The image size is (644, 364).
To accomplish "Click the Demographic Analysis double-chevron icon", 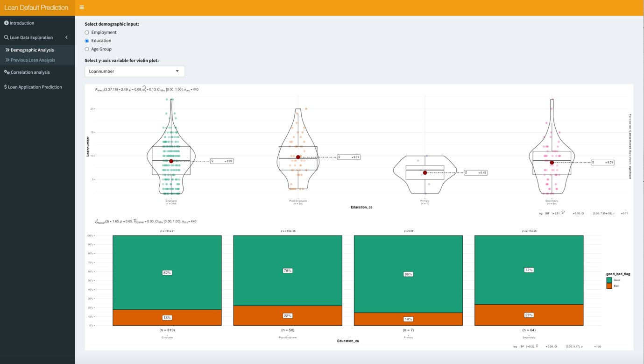I will tap(7, 50).
